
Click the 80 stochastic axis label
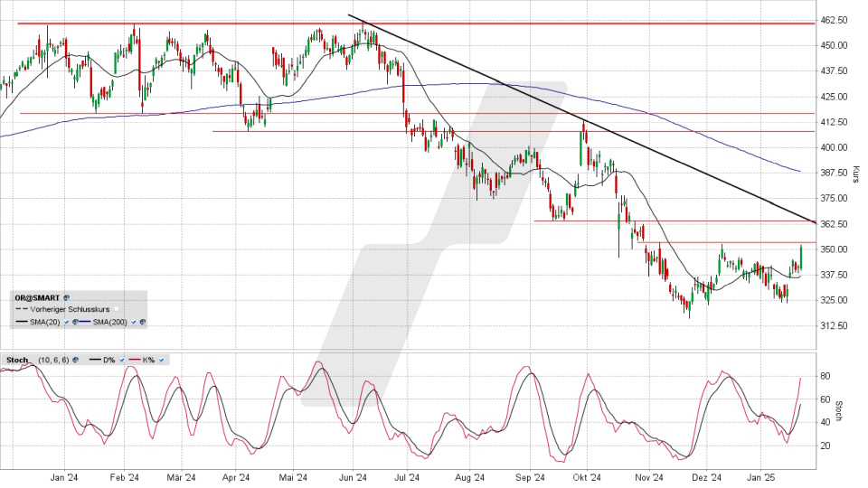tap(825, 376)
